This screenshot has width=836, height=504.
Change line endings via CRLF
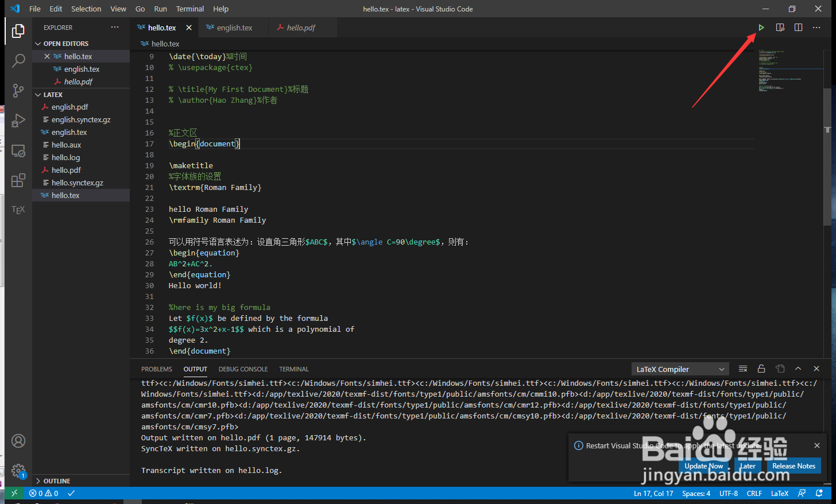click(754, 493)
